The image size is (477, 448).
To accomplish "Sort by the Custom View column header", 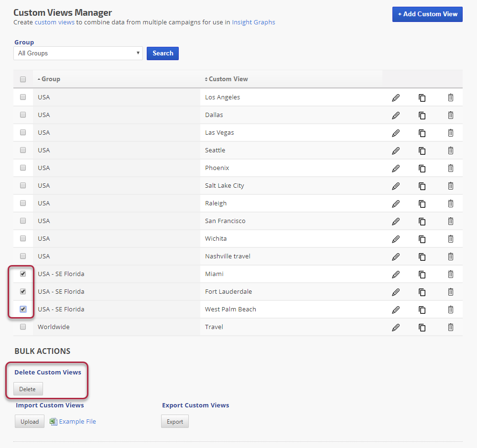I will click(228, 79).
